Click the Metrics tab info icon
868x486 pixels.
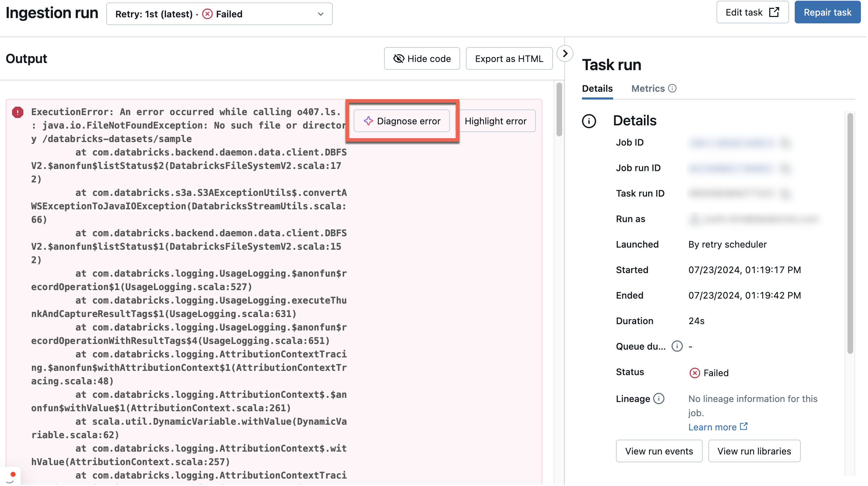pos(672,88)
